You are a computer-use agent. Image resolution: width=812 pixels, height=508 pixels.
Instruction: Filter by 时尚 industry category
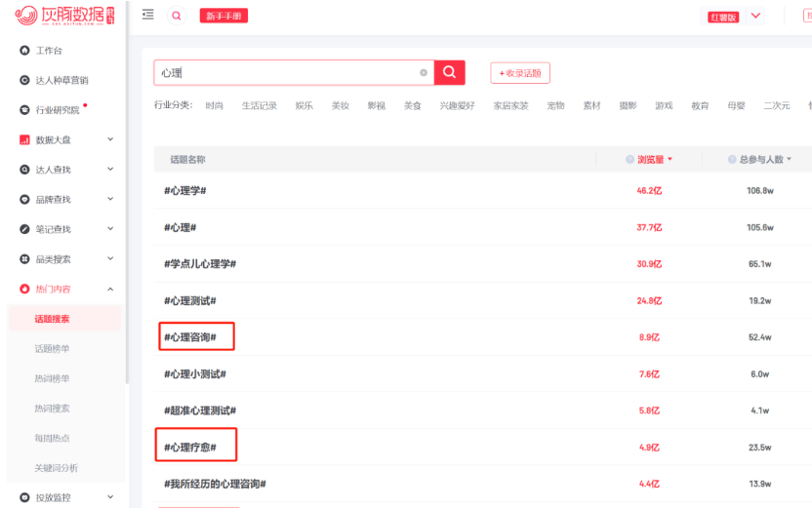click(x=215, y=105)
